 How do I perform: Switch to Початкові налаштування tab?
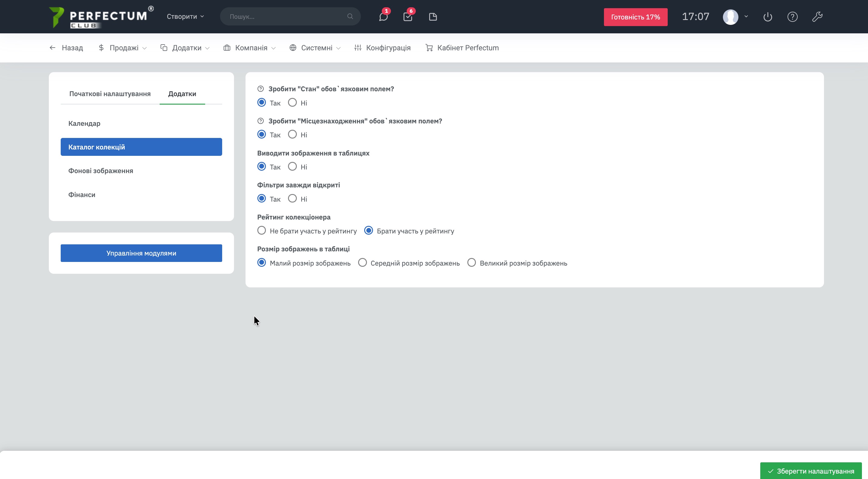coord(110,94)
